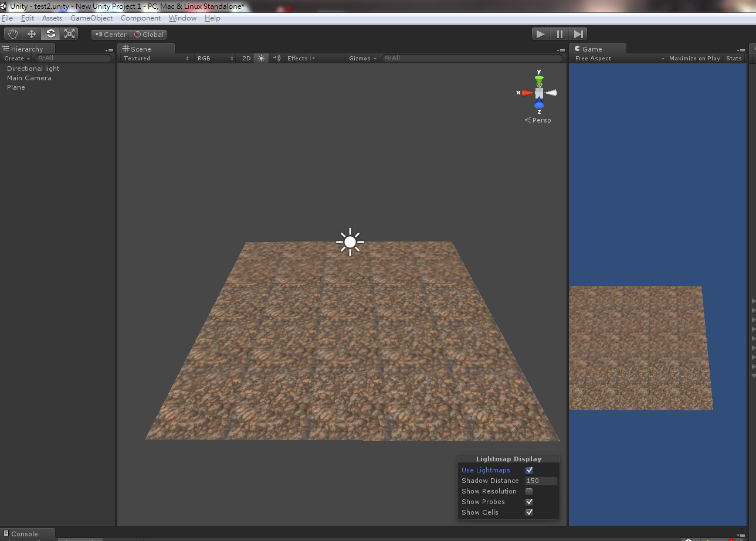Select the Scale tool
The height and width of the screenshot is (541, 756).
coord(69,34)
